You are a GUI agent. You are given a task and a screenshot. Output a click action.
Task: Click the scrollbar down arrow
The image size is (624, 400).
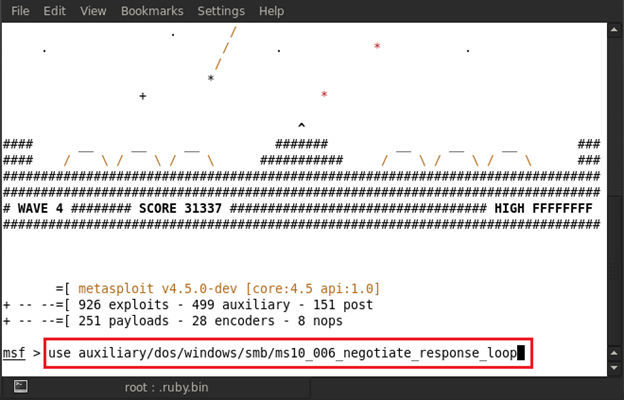click(614, 368)
